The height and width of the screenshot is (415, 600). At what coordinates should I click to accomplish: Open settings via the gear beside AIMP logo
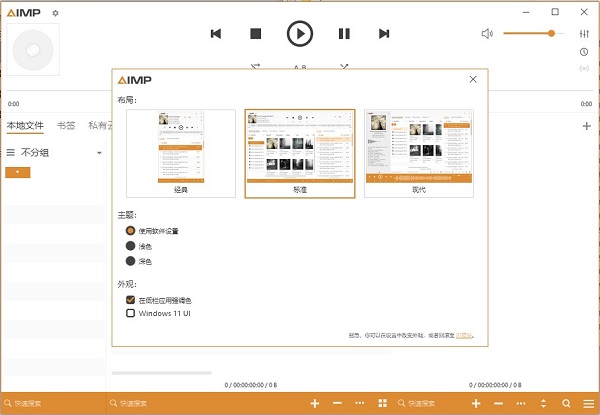tap(55, 13)
